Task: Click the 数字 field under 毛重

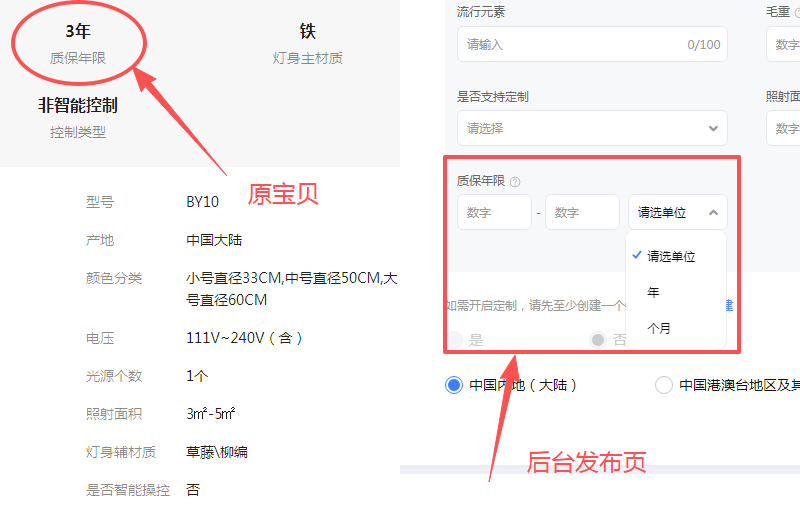Action: (x=784, y=44)
